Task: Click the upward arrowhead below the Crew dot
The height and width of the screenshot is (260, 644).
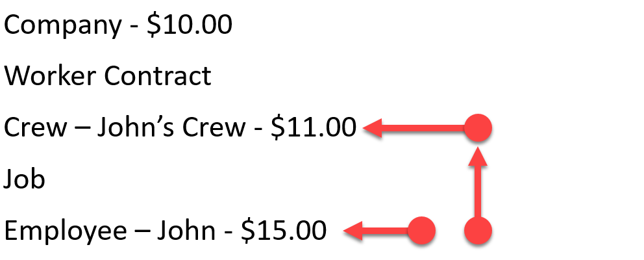Action: coord(478,157)
